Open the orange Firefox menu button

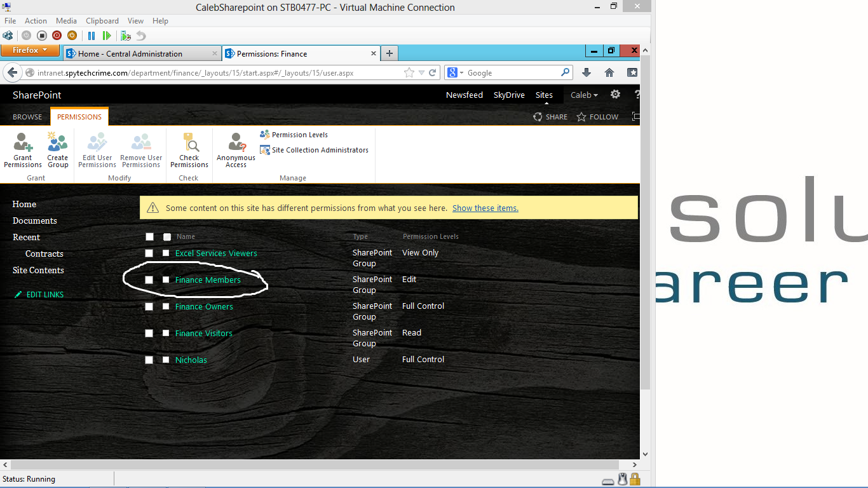[30, 50]
